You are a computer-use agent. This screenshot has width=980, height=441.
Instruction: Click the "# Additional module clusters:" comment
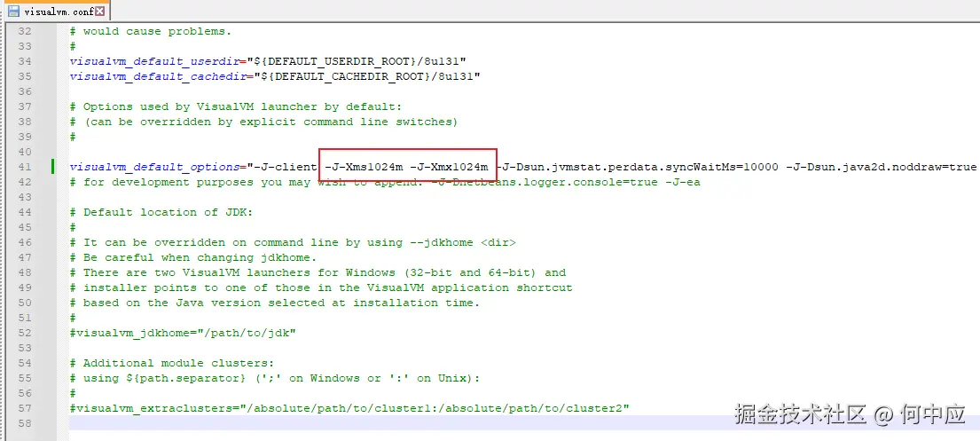(x=172, y=363)
